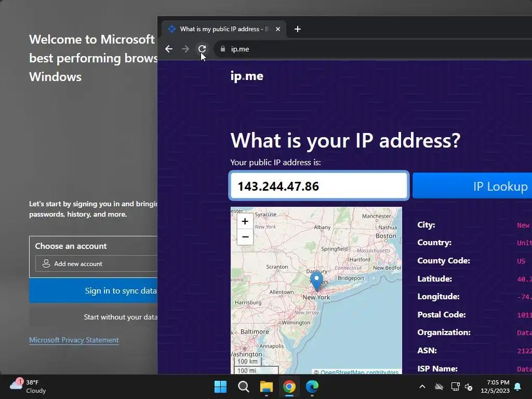Open the notifications bell icon
Image resolution: width=532 pixels, height=399 pixels.
click(x=518, y=387)
